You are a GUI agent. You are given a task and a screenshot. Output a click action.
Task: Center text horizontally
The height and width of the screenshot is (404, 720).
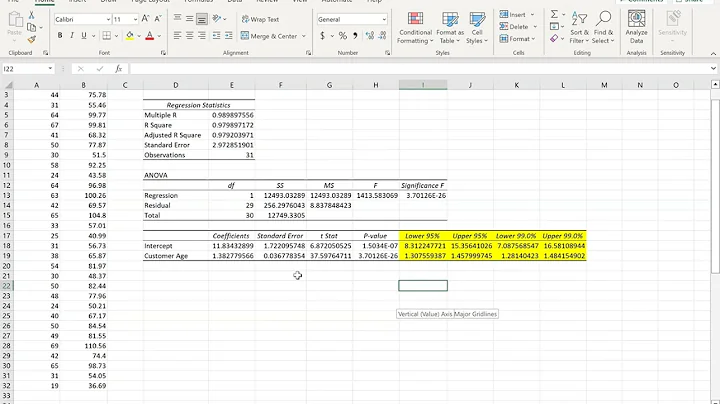(189, 35)
